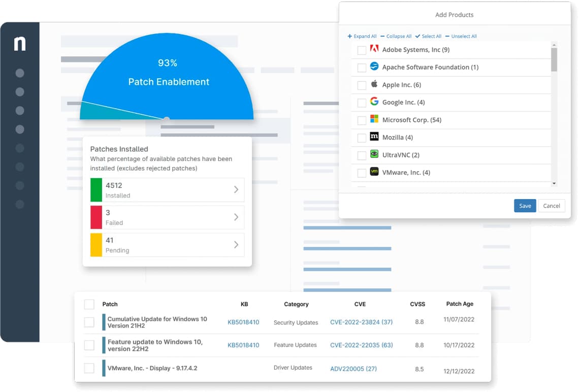579x392 pixels.
Task: Sort by the CVSS column header
Action: pyautogui.click(x=417, y=304)
